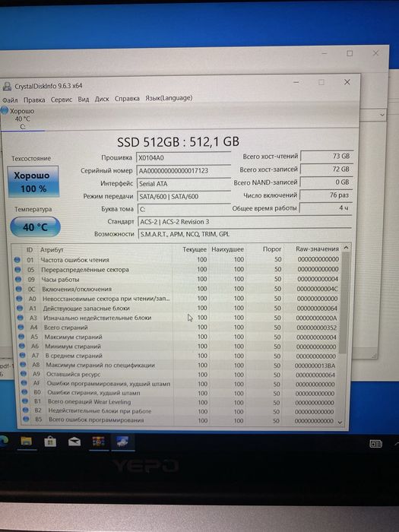
Task: Click status icon of row A8 Максимум стираний по спецификации
Action: point(23,364)
